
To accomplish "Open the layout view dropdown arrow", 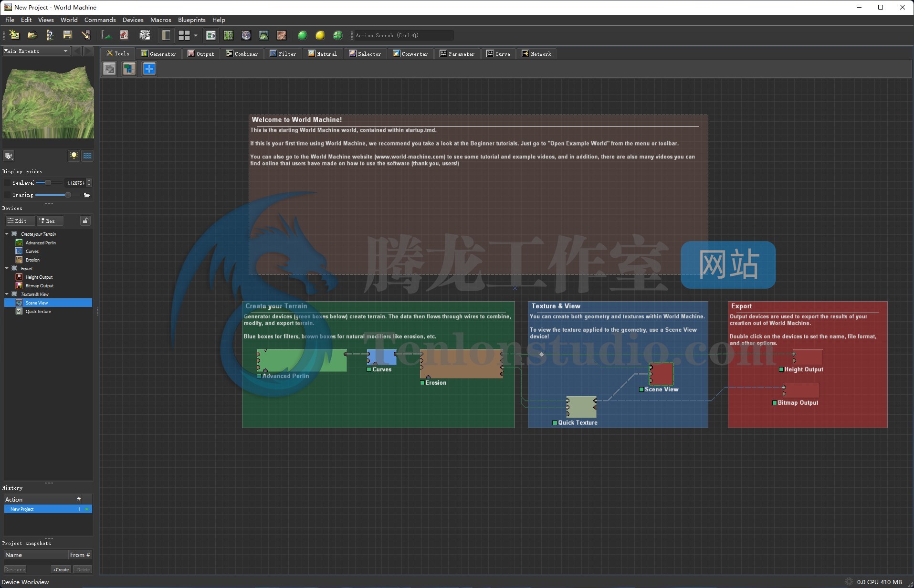I will point(196,35).
